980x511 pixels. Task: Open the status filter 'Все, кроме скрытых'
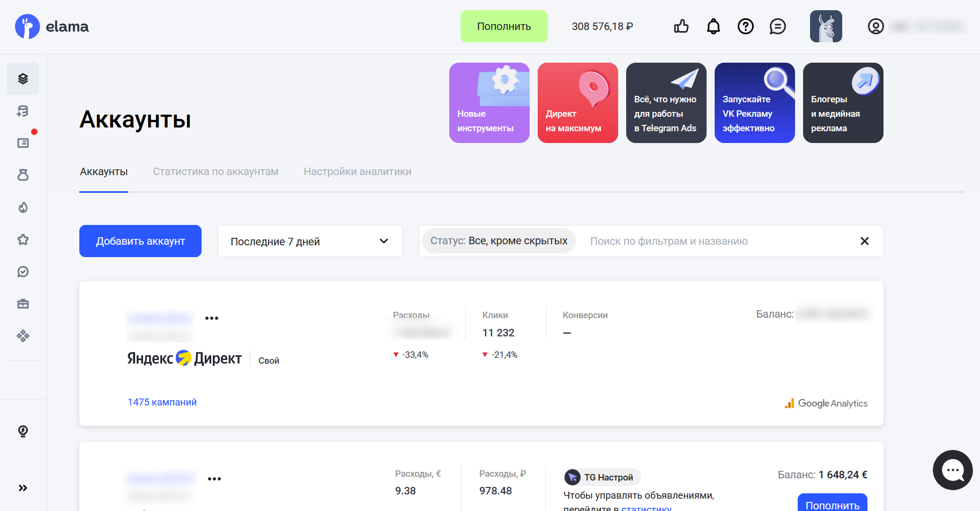click(498, 241)
